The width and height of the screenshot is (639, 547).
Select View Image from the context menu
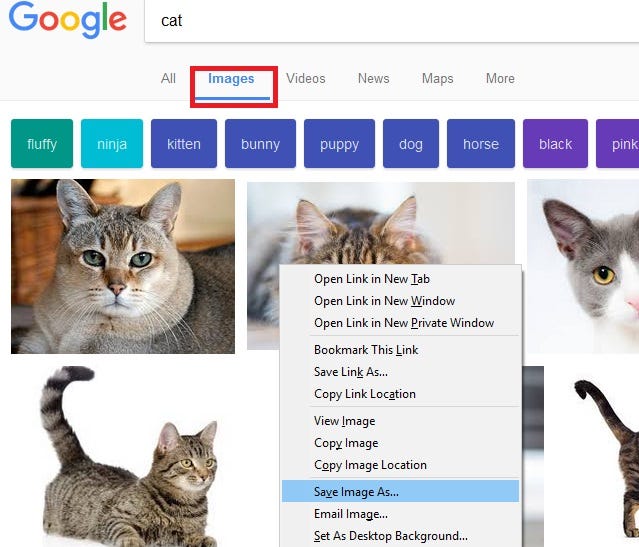coord(400,421)
